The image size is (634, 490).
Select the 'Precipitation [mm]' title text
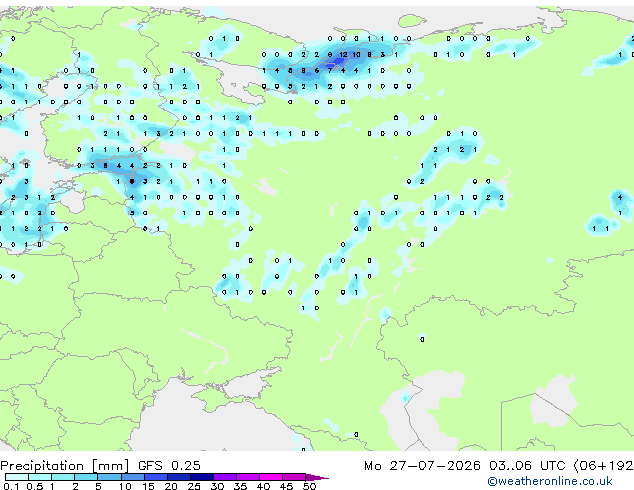(x=65, y=466)
